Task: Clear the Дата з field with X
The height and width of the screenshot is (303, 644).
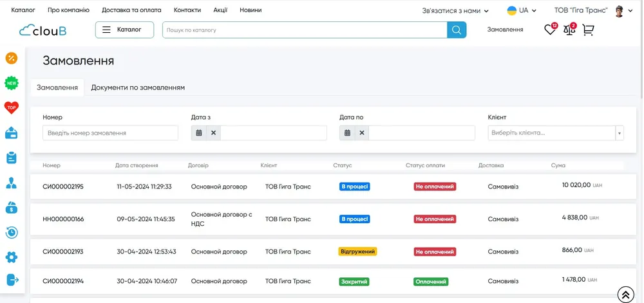Action: coord(214,133)
